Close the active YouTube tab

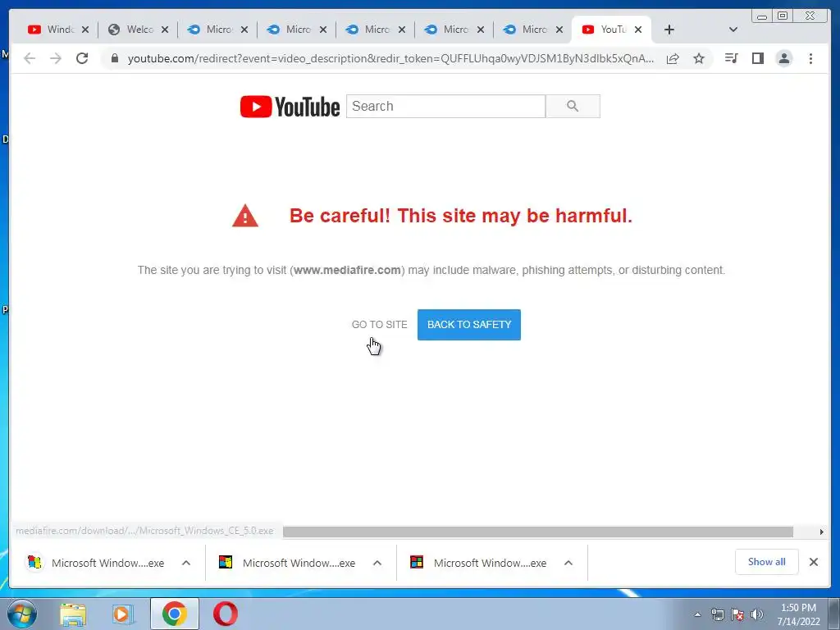[638, 30]
